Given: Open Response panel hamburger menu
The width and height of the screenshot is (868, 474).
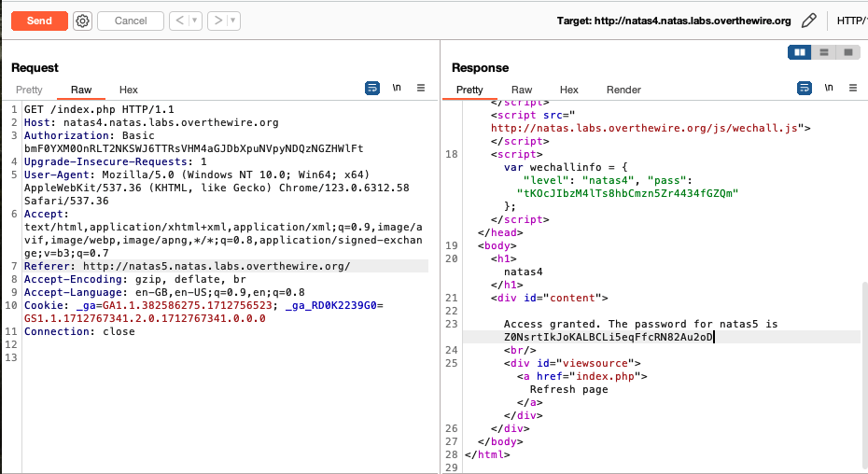Looking at the screenshot, I should pos(853,88).
